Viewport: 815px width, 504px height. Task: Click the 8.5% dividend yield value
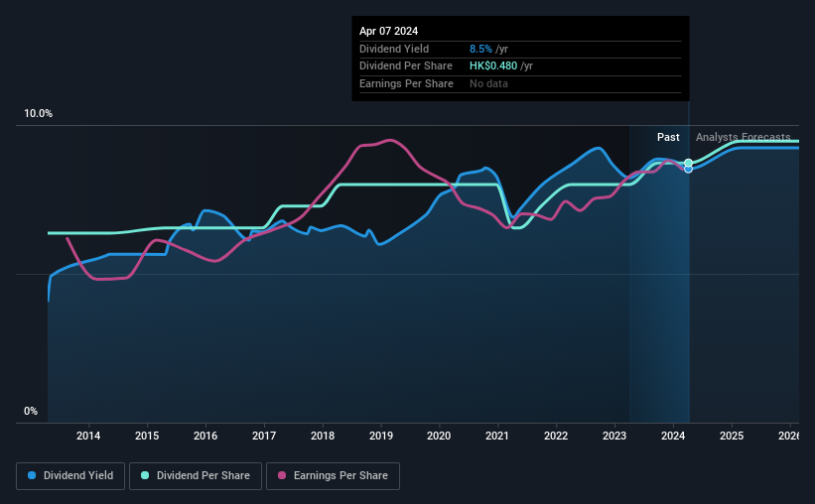tap(480, 49)
